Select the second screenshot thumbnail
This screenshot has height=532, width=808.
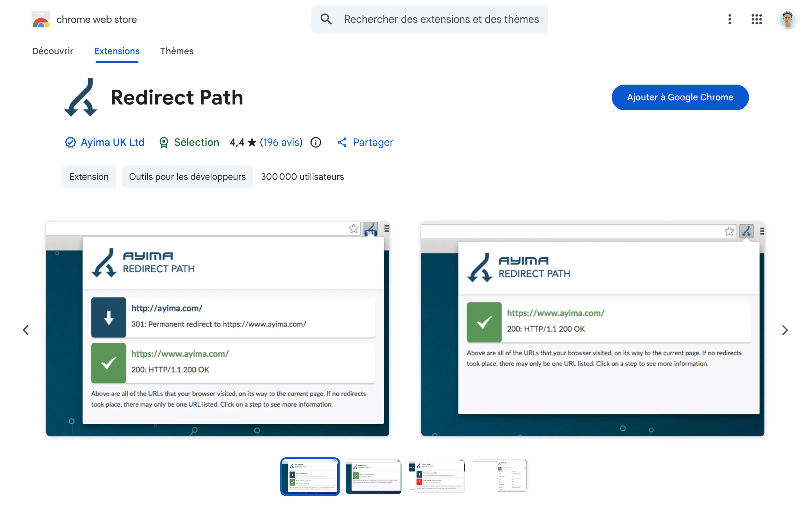(374, 476)
